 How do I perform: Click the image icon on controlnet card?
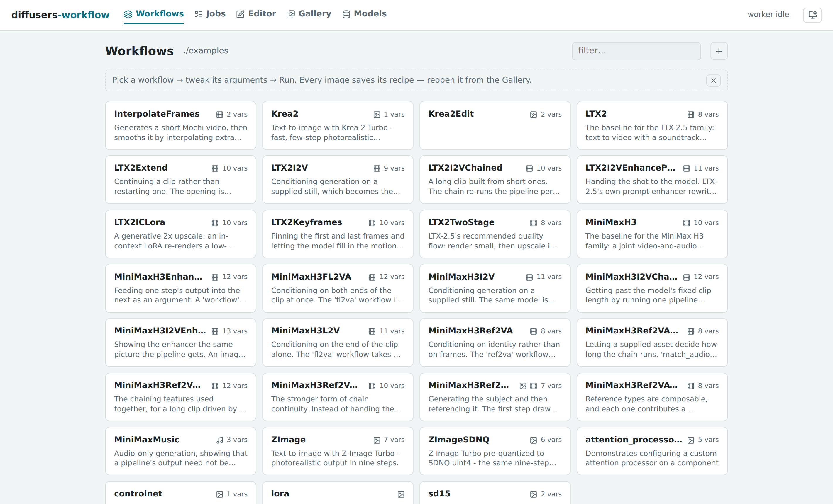tap(219, 495)
